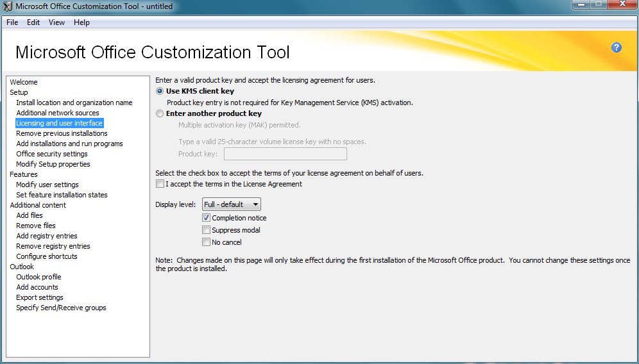Close the Office Customization Tool window
The height and width of the screenshot is (364, 639).
[622, 4]
